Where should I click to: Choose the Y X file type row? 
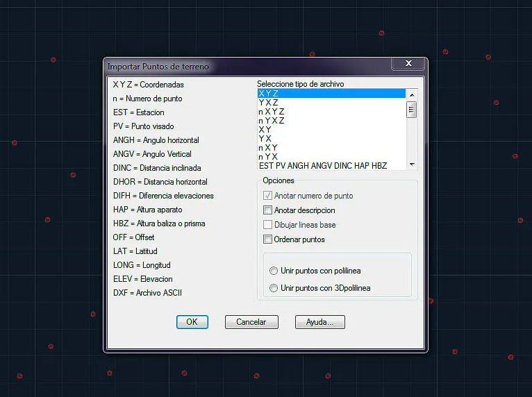tap(331, 139)
